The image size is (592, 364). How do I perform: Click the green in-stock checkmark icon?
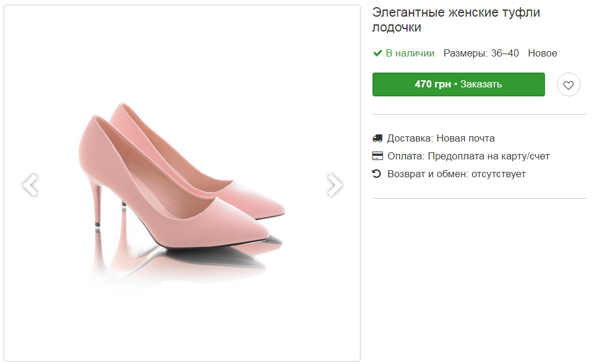(x=377, y=54)
